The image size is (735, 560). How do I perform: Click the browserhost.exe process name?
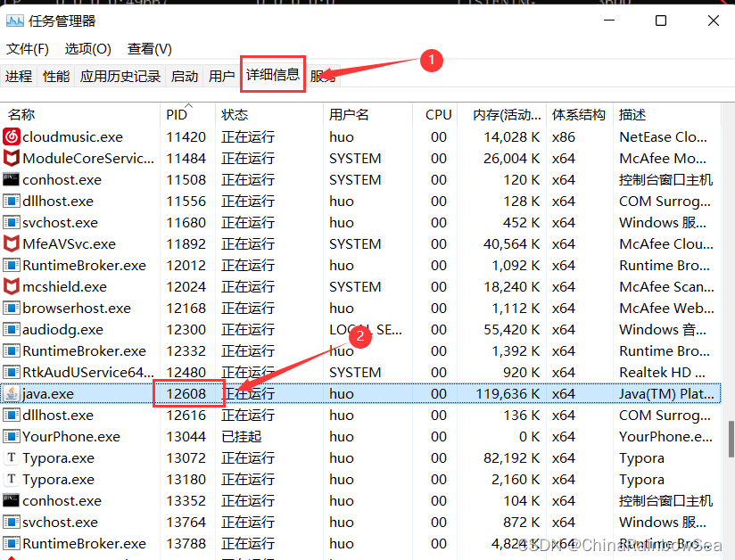pos(77,308)
